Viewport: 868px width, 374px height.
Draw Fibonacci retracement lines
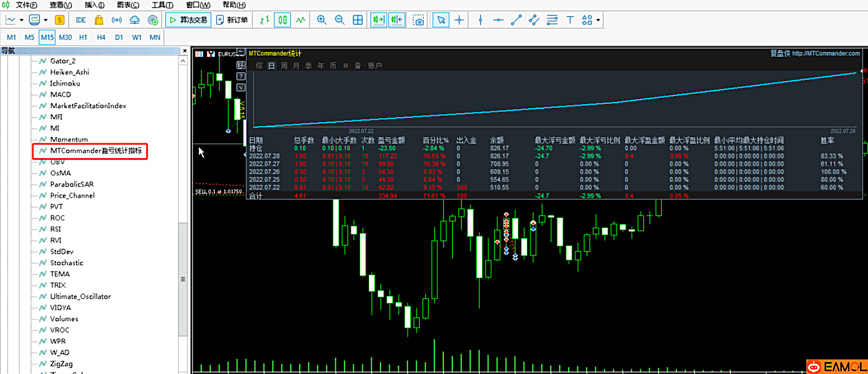click(x=552, y=20)
